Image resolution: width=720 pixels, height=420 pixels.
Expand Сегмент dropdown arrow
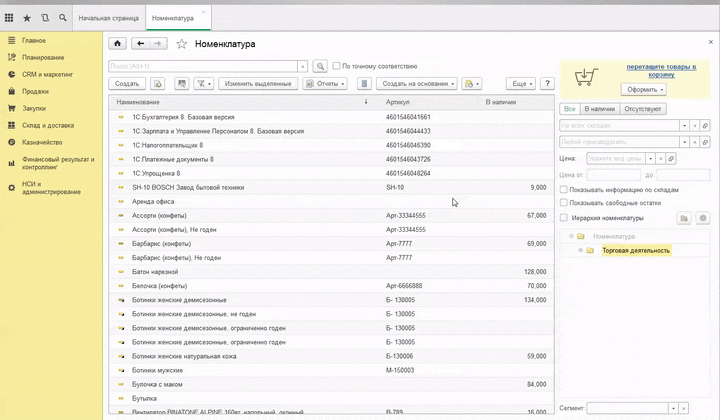click(x=674, y=408)
